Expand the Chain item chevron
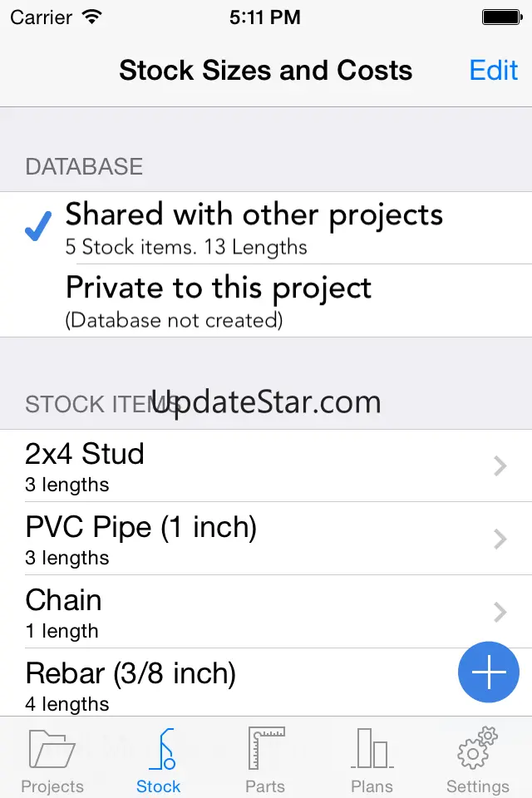This screenshot has width=532, height=798. [x=500, y=613]
